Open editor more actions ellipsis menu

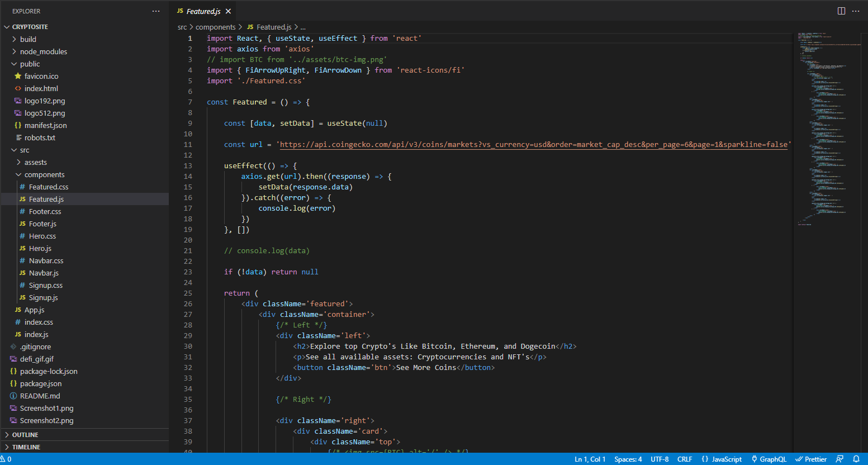pyautogui.click(x=856, y=11)
